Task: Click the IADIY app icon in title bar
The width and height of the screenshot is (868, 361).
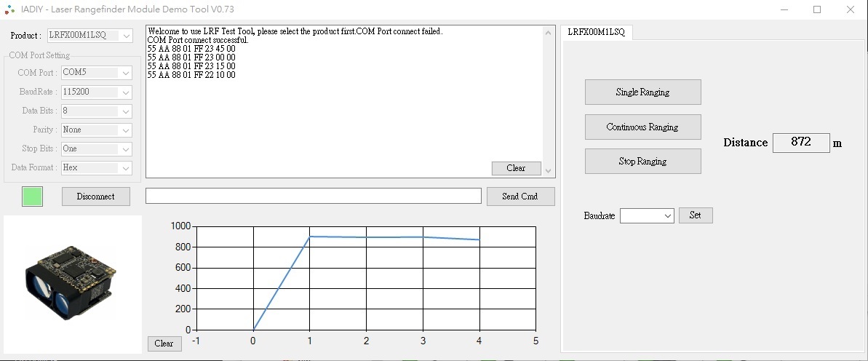Action: point(9,9)
